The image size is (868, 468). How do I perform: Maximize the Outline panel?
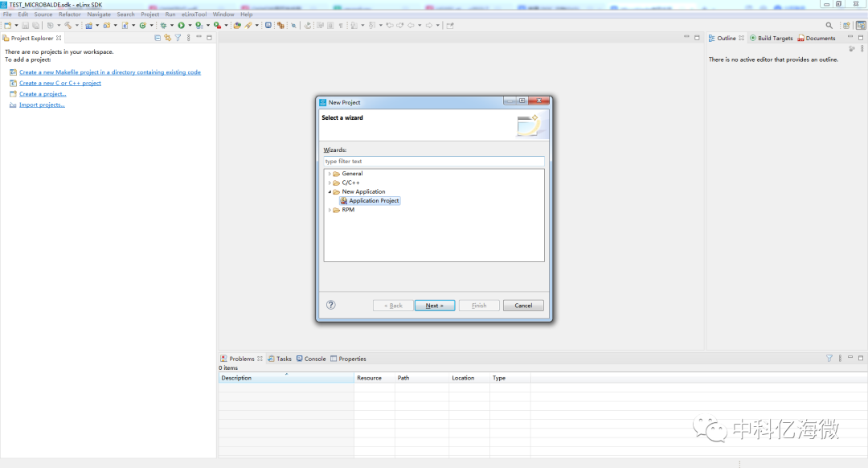tap(861, 38)
